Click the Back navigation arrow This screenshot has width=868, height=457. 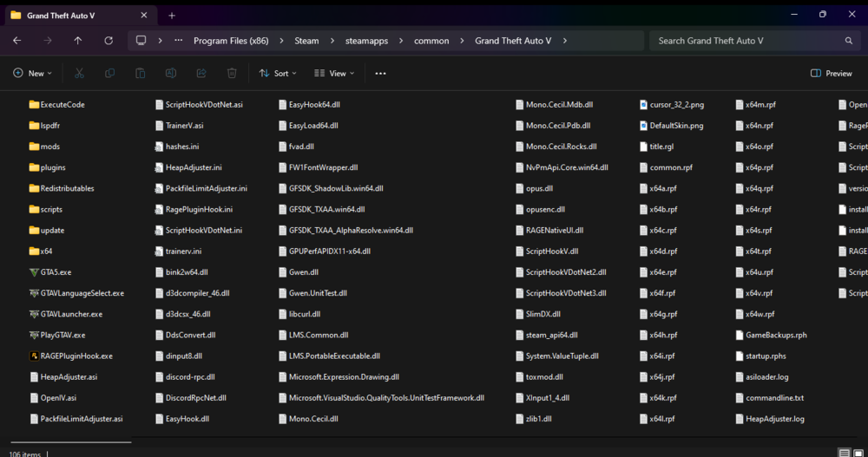tap(17, 41)
